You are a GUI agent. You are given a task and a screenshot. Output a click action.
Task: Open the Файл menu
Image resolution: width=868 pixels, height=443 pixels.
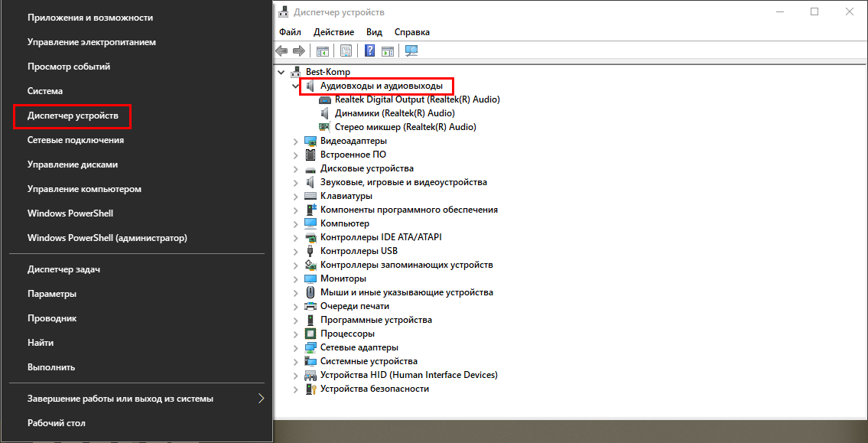point(290,32)
